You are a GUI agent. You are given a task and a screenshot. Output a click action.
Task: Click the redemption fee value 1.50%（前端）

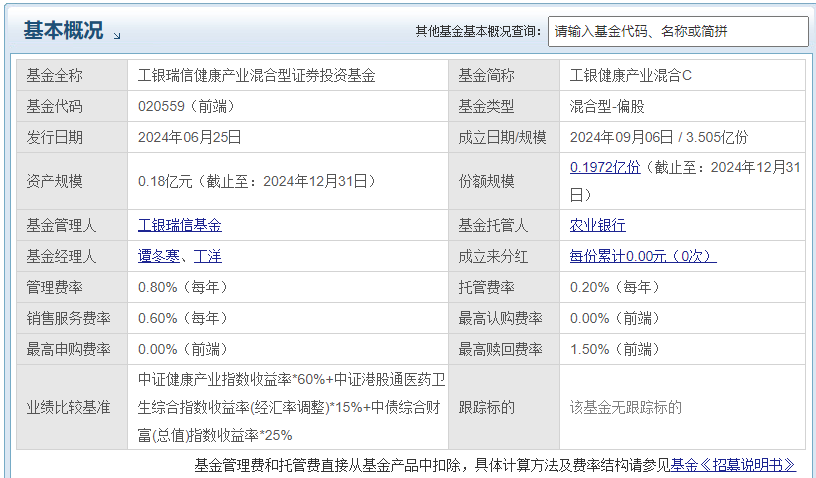pyautogui.click(x=615, y=349)
